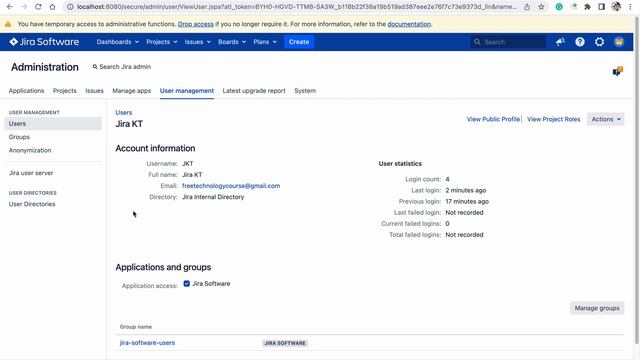Click the Jira Internal Directory text
The height and width of the screenshot is (360, 640).
pos(213,197)
